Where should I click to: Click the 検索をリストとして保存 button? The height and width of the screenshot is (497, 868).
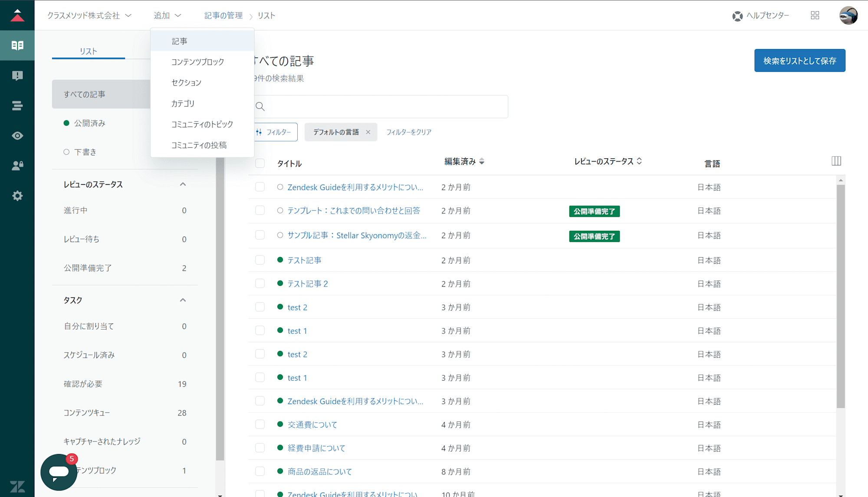click(799, 60)
